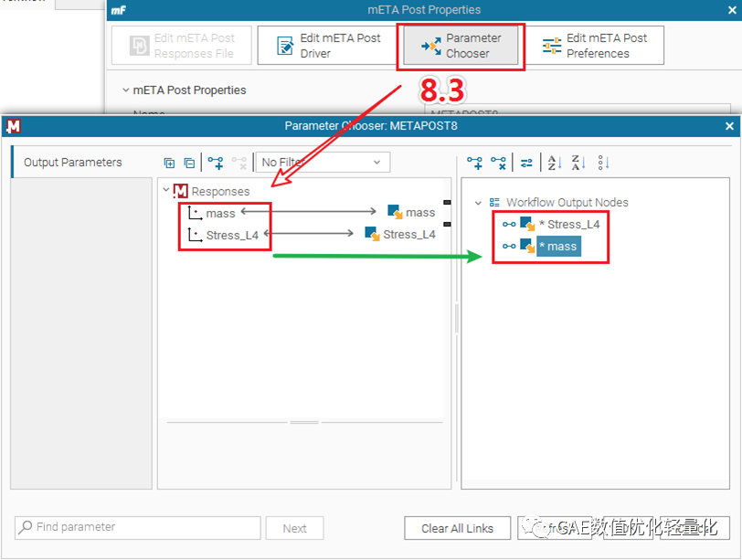The height and width of the screenshot is (560, 742).
Task: Select * Stress_L4 in Workflow Output Nodes
Action: 569,224
